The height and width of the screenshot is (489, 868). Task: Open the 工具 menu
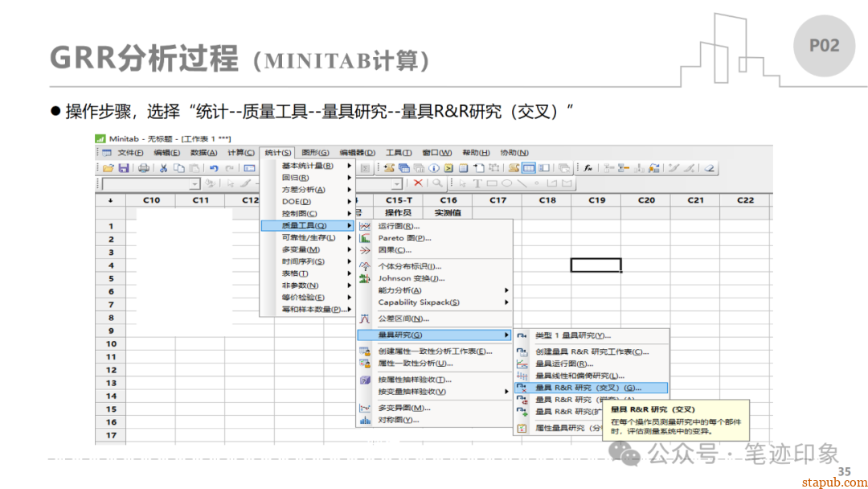[399, 153]
